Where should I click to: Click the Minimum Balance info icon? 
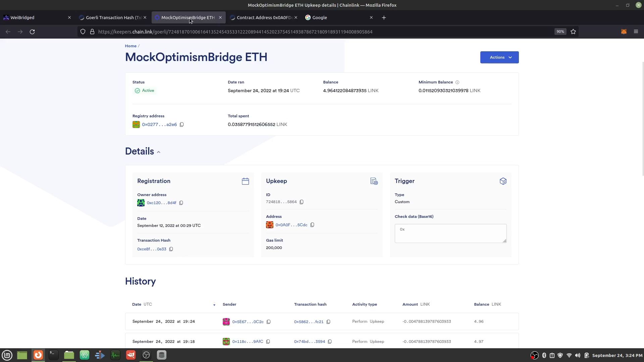pyautogui.click(x=457, y=82)
